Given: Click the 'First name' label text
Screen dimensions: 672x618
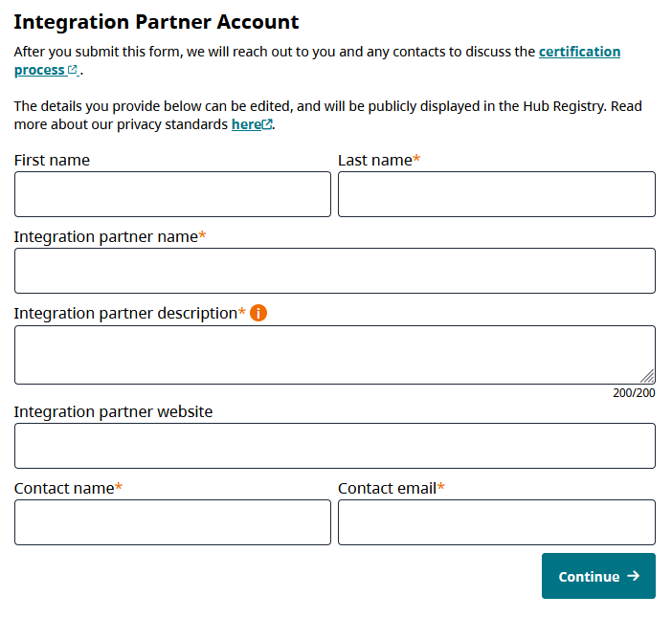Looking at the screenshot, I should pyautogui.click(x=52, y=160).
